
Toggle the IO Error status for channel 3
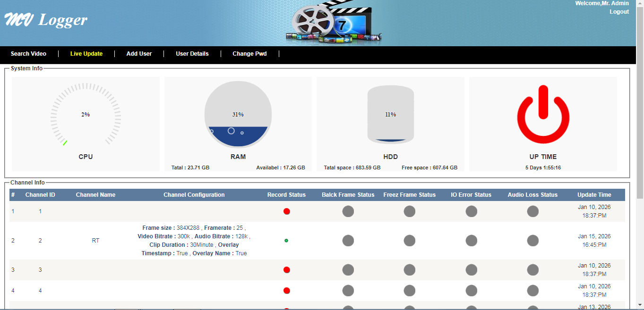471,270
